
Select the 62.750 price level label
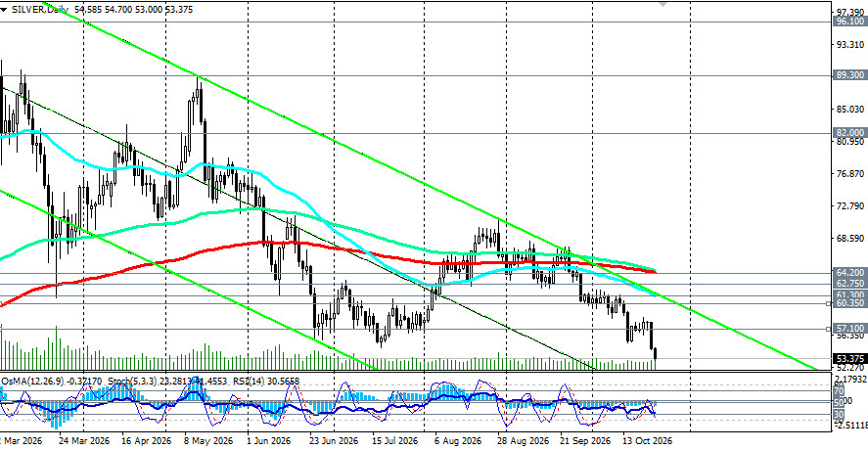849,284
